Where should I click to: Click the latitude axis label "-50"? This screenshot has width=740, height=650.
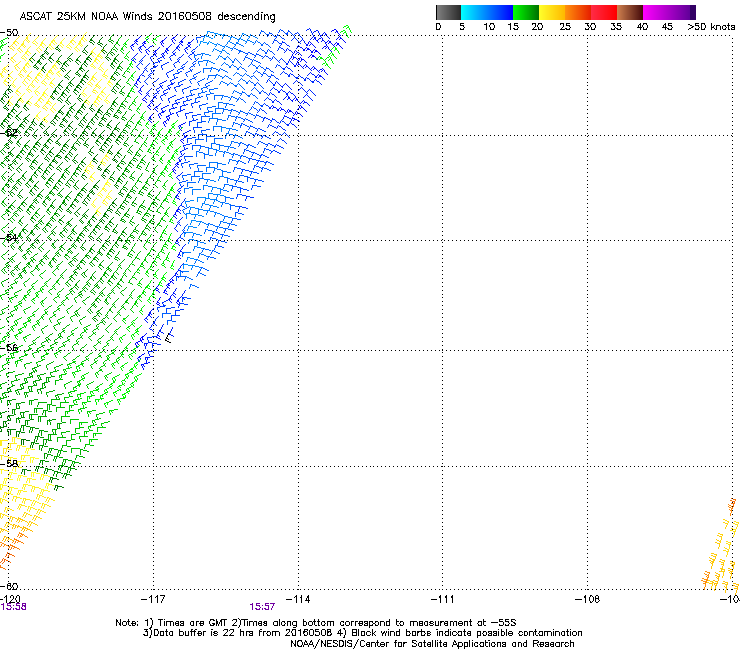pos(9,33)
